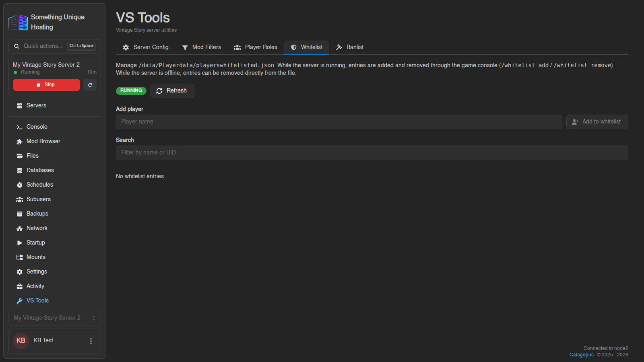644x362 pixels.
Task: Open Databases section
Action: click(55, 170)
